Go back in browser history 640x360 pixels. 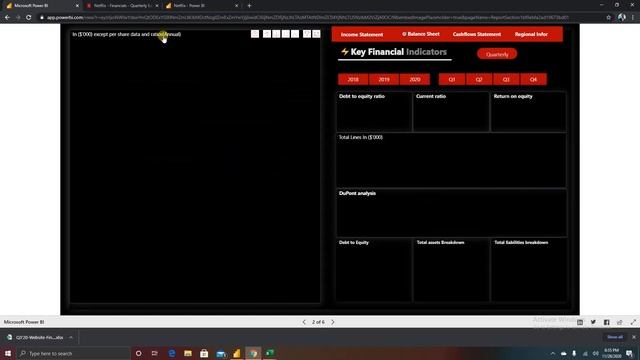pyautogui.click(x=7, y=18)
